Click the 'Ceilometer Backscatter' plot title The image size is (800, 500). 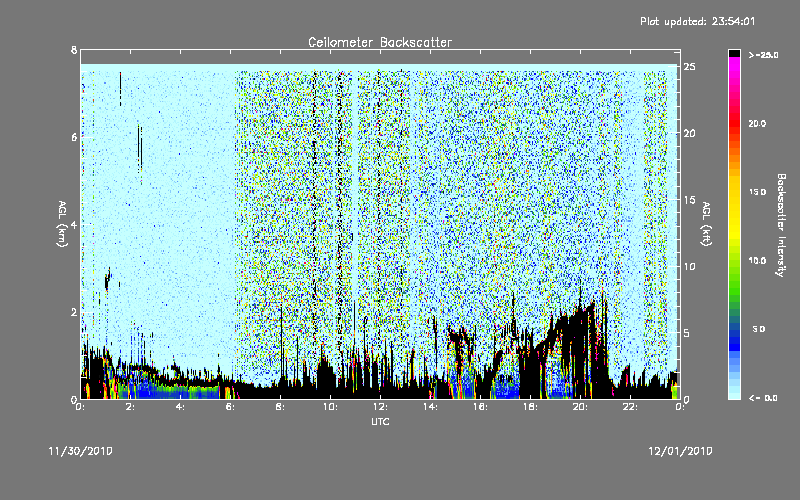(x=380, y=42)
